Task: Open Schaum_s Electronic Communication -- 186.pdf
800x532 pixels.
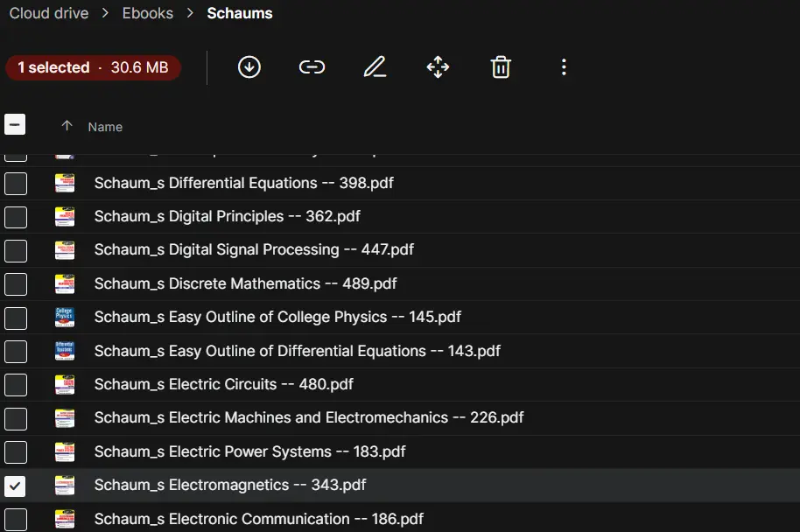Action: pos(259,519)
